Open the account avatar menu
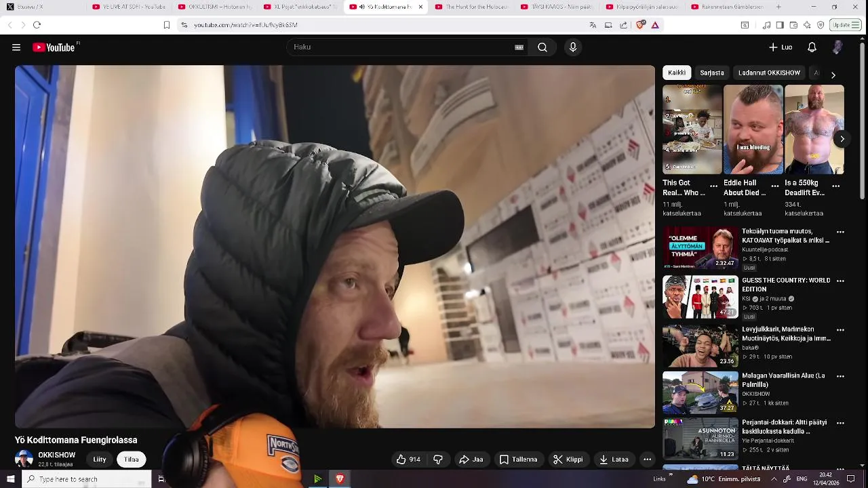Viewport: 868px width, 488px height. [x=837, y=47]
